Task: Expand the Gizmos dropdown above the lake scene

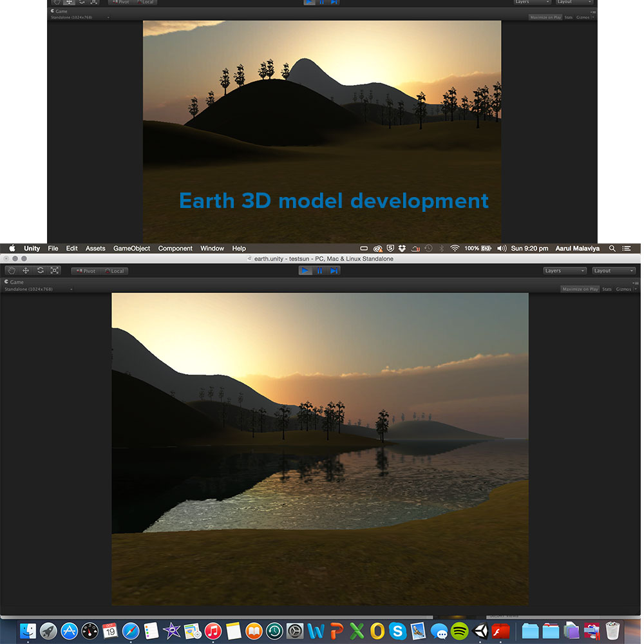Action: pos(625,289)
